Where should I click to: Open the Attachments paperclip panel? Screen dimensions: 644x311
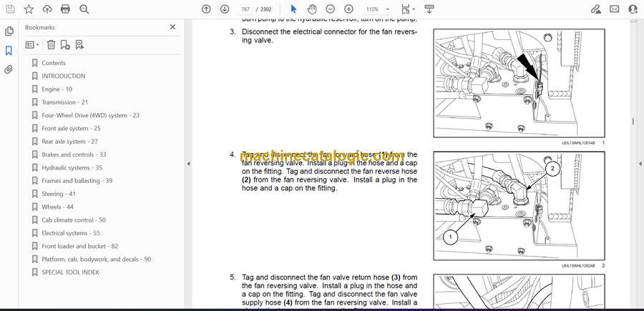[x=9, y=70]
